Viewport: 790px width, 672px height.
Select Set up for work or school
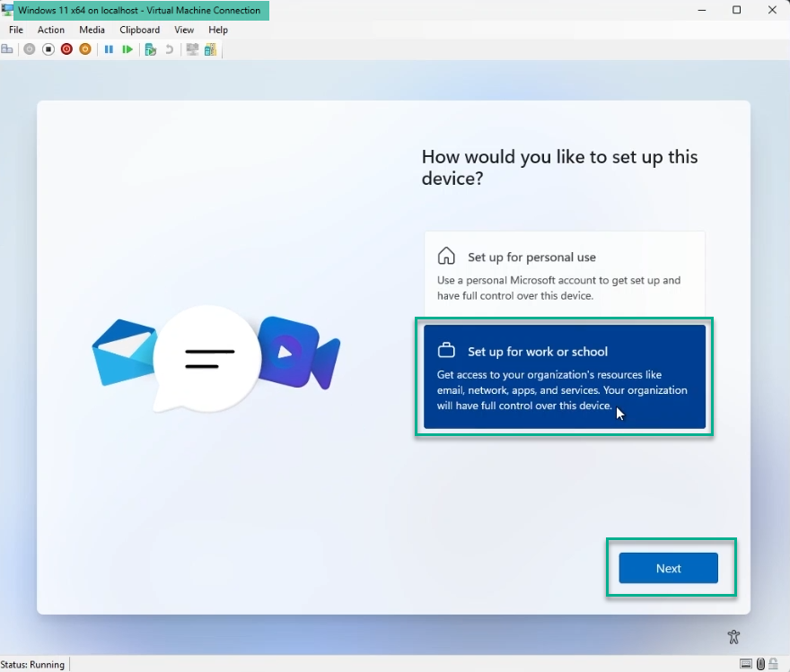tap(564, 376)
